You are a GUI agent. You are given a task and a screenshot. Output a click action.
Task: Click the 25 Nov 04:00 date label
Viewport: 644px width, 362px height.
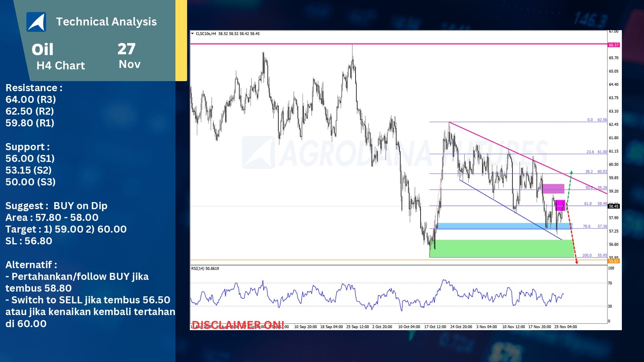pos(566,327)
